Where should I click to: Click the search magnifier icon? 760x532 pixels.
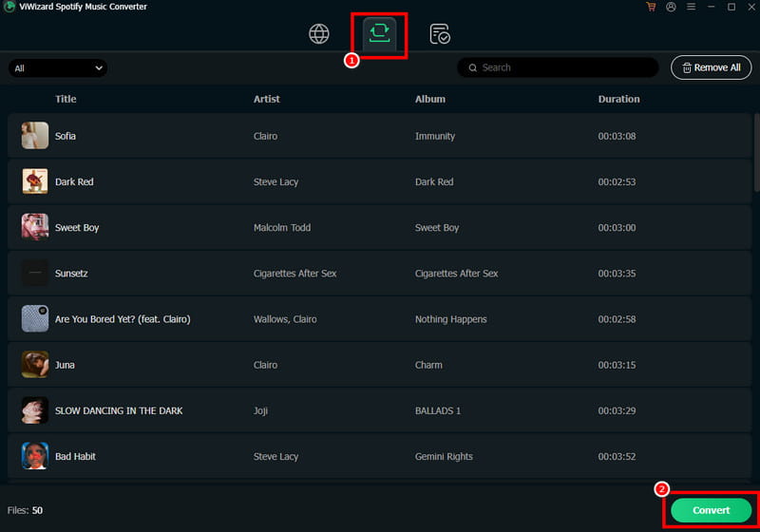tap(472, 67)
